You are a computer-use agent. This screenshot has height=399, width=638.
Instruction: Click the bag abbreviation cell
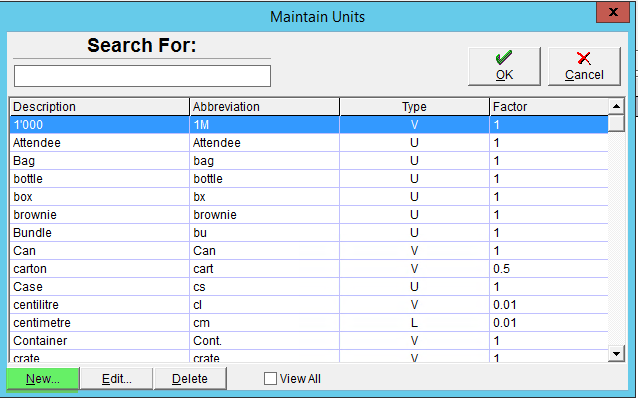point(264,161)
